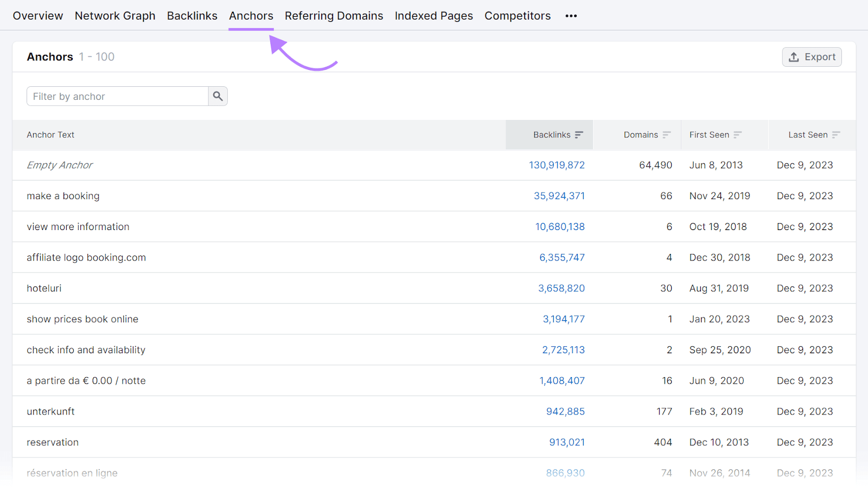Open the Network Graph tab
This screenshot has width=868, height=490.
(115, 16)
